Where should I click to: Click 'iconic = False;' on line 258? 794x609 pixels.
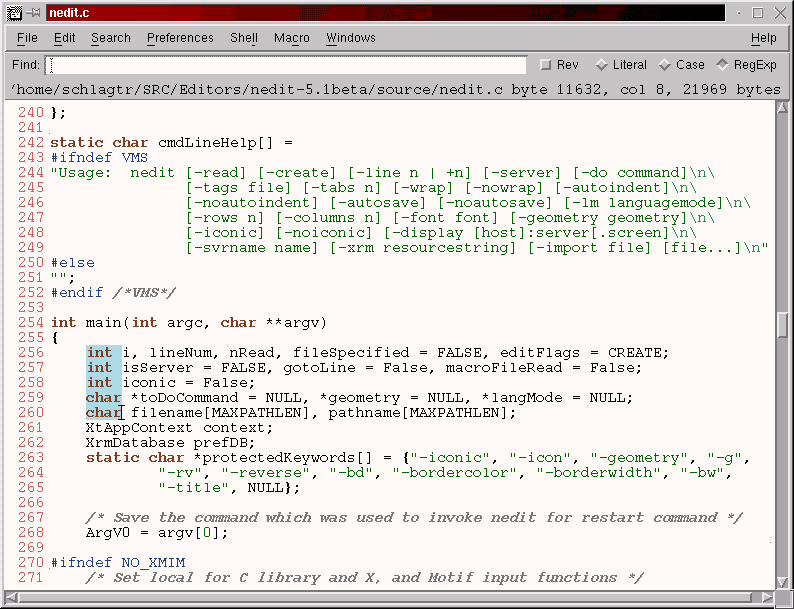pyautogui.click(x=188, y=383)
